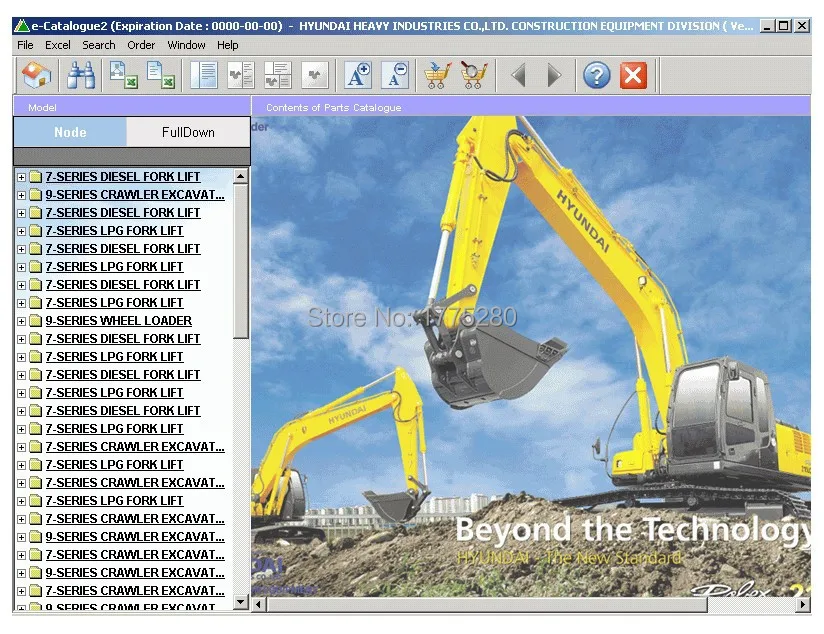This screenshot has width=824, height=634.
Task: Select image and list side-by-side view icon
Action: [x=241, y=75]
